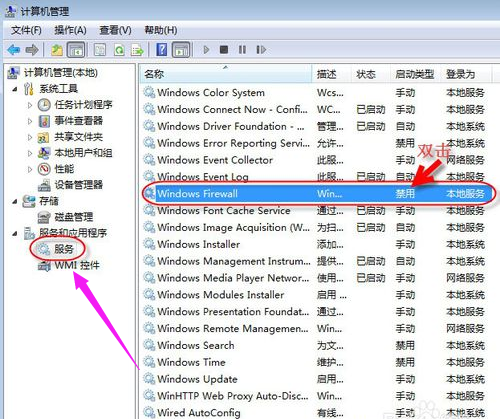Open the 操作(A) menu
This screenshot has width=501, height=419.
pos(70,30)
